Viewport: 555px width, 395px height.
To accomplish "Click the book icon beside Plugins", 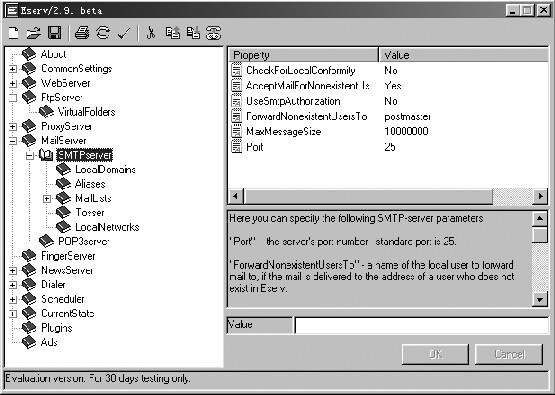I will click(29, 328).
